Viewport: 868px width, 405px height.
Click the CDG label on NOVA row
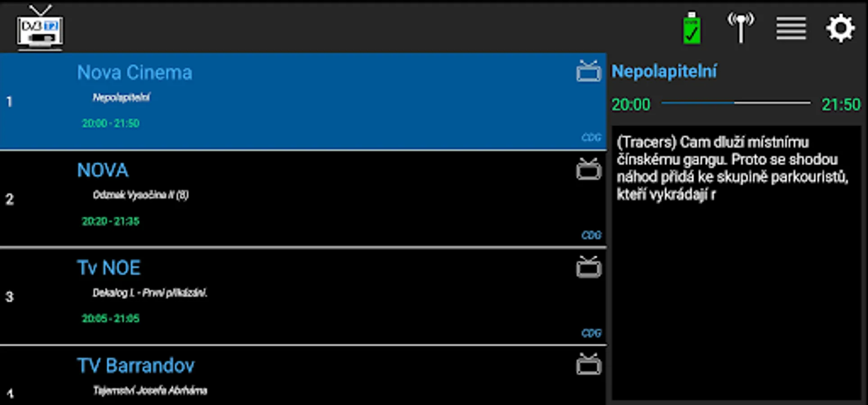pos(591,235)
